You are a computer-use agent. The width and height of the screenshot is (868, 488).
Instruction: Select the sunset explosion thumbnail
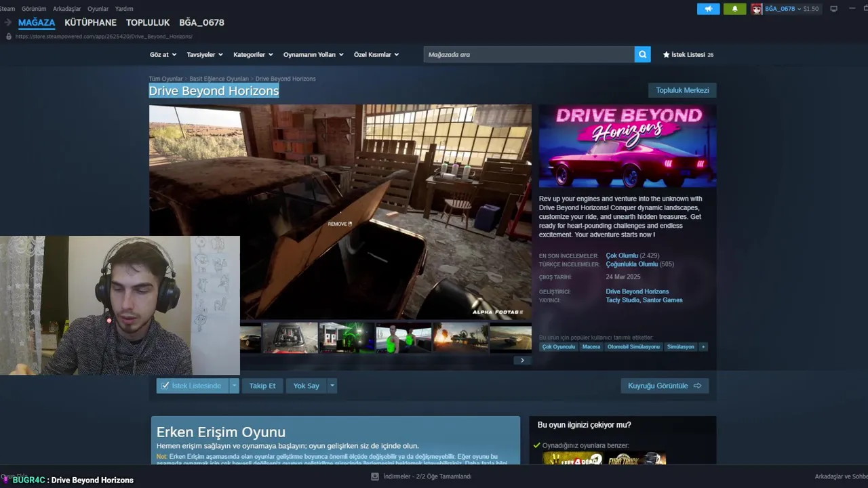[x=460, y=338]
